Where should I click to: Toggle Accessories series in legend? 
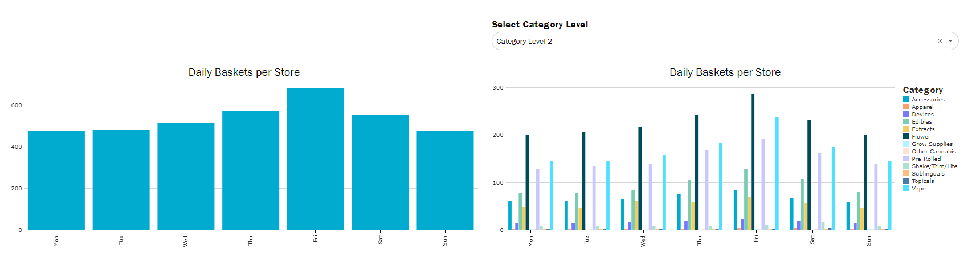928,99
